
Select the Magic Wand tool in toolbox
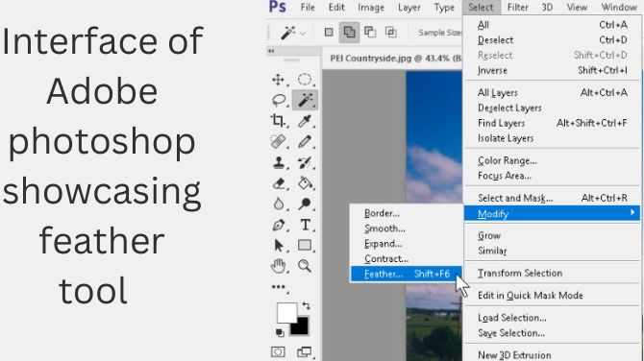305,100
